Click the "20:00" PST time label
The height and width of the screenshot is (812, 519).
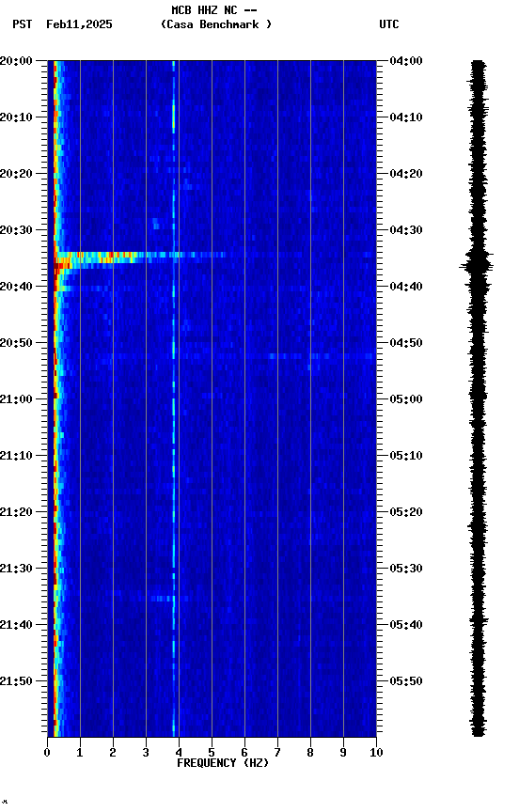16,61
